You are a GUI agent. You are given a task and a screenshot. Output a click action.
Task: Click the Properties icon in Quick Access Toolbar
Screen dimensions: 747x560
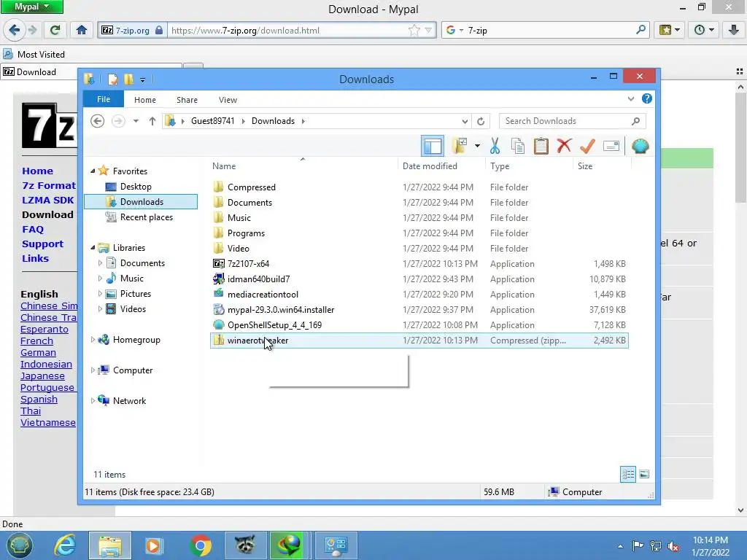point(112,79)
